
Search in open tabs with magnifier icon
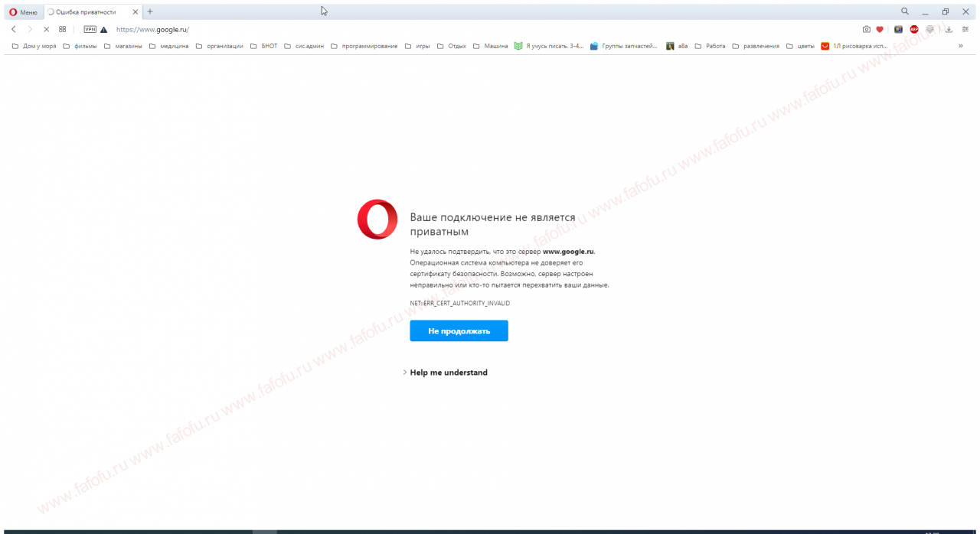tap(905, 11)
